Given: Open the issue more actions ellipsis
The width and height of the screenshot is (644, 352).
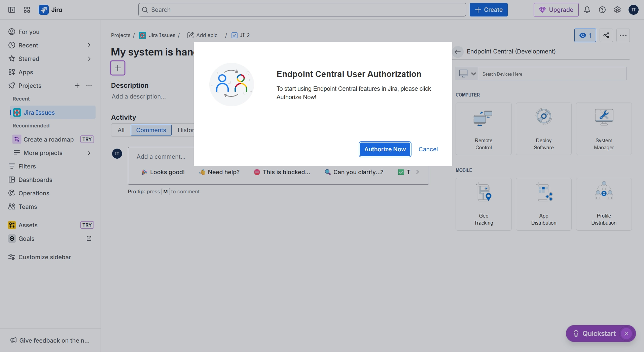Looking at the screenshot, I should tap(623, 35).
